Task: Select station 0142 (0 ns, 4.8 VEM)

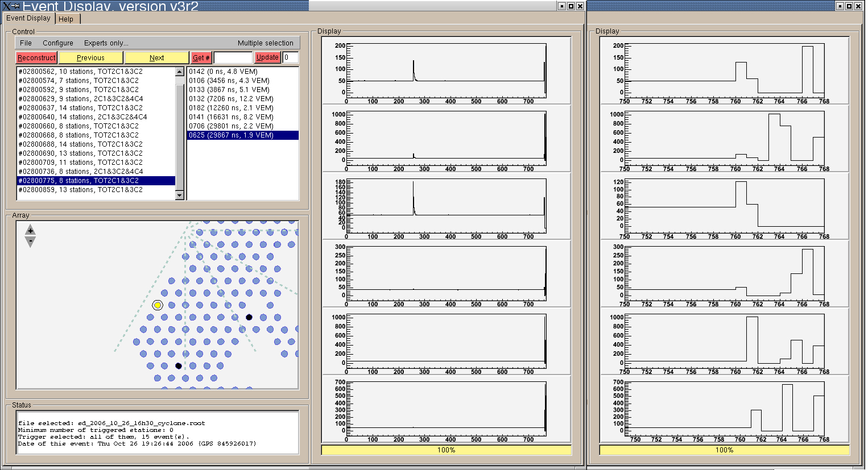Action: [243, 72]
